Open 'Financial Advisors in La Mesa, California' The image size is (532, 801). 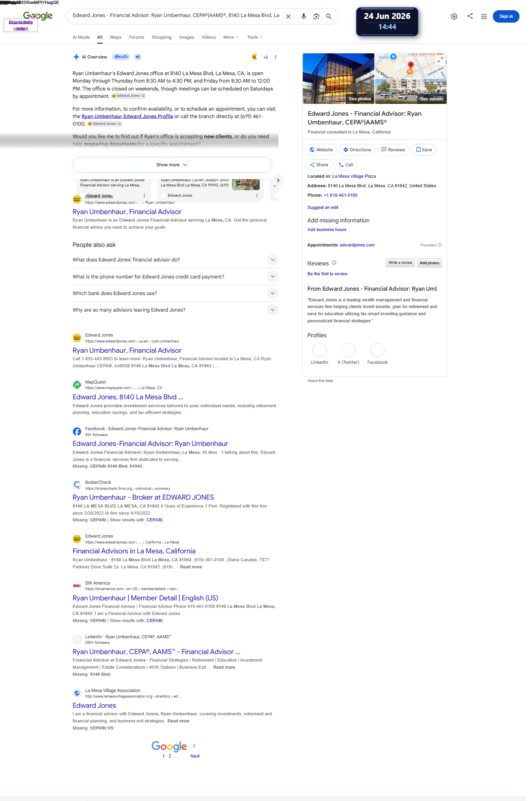pyautogui.click(x=134, y=551)
